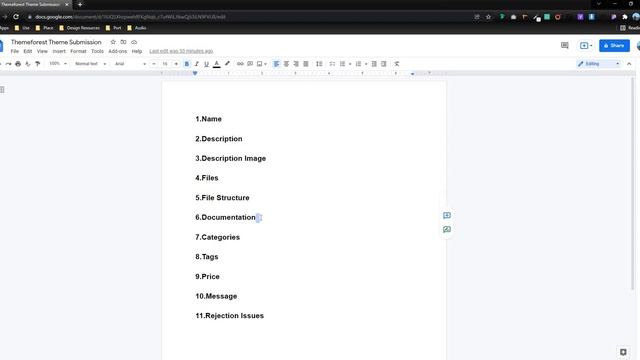The image size is (640, 360).
Task: Click the Audio bookmark folder
Action: tap(137, 28)
